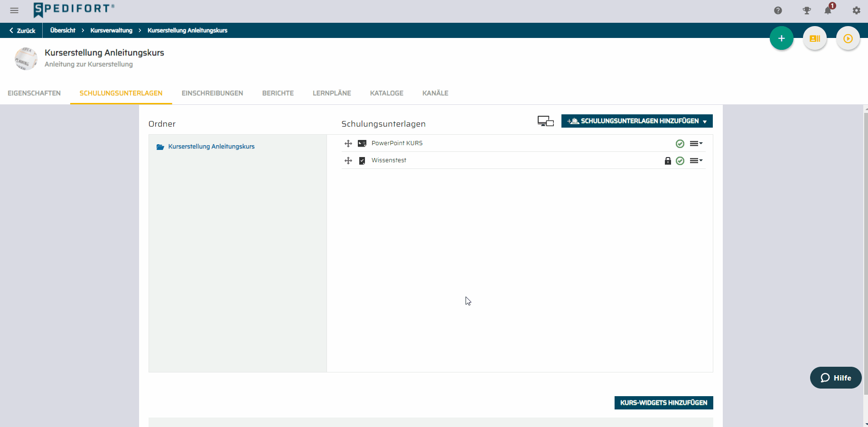Screen dimensions: 868x427
Task: Switch to the Kataloge tab
Action: (x=387, y=93)
